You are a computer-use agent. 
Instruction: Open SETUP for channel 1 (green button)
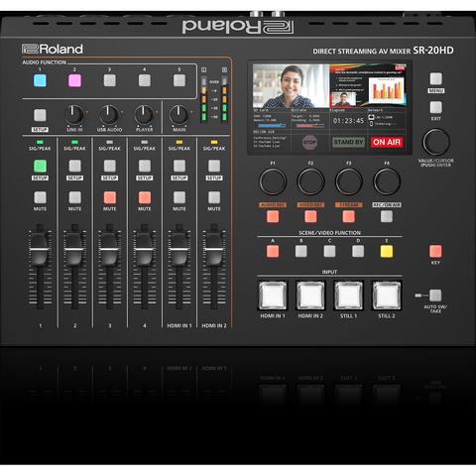point(40,166)
